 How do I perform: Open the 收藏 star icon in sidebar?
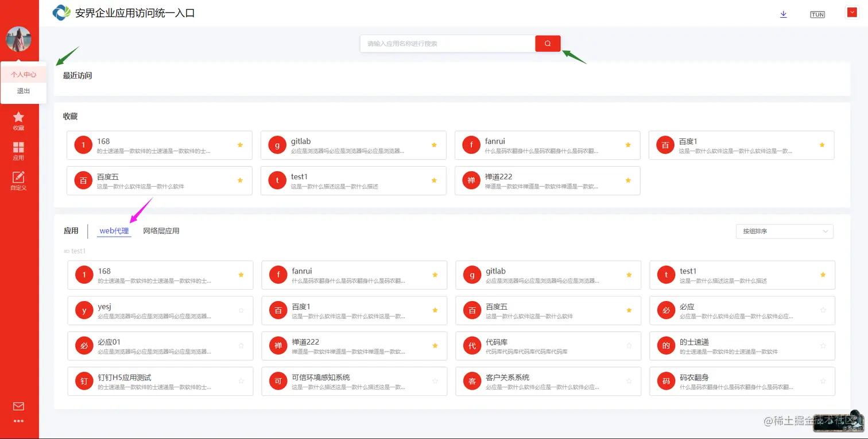click(18, 117)
